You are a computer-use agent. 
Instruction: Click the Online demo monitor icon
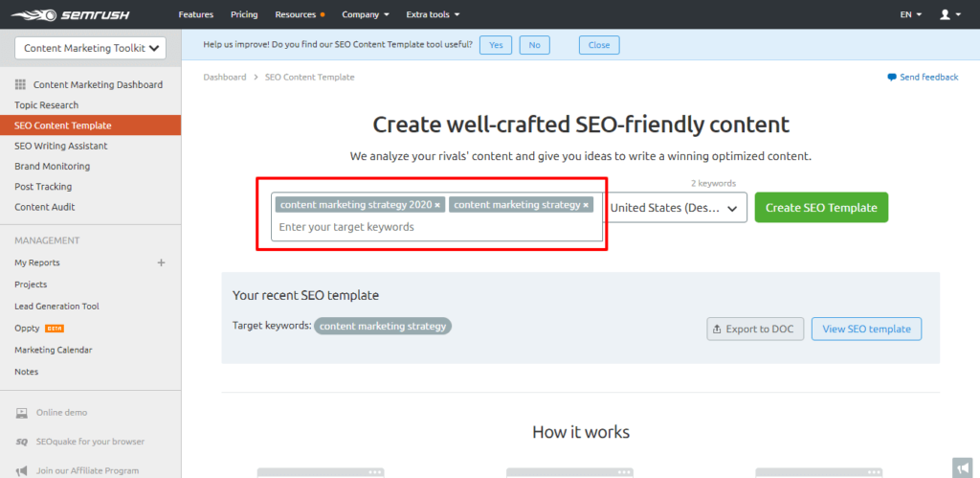[x=22, y=413]
